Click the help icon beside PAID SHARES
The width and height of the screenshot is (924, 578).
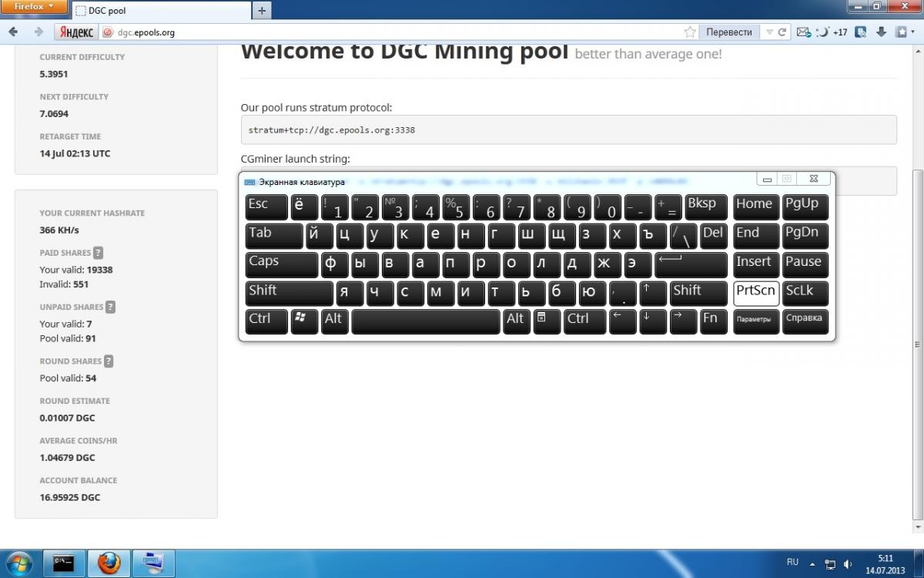coord(98,253)
